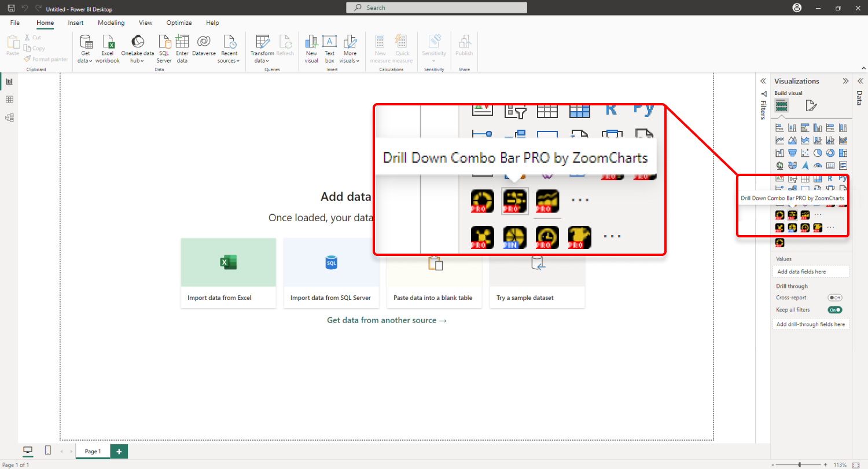Image resolution: width=868 pixels, height=469 pixels.
Task: Select the Drill Down Combo Bar PRO visual
Action: coord(792,215)
